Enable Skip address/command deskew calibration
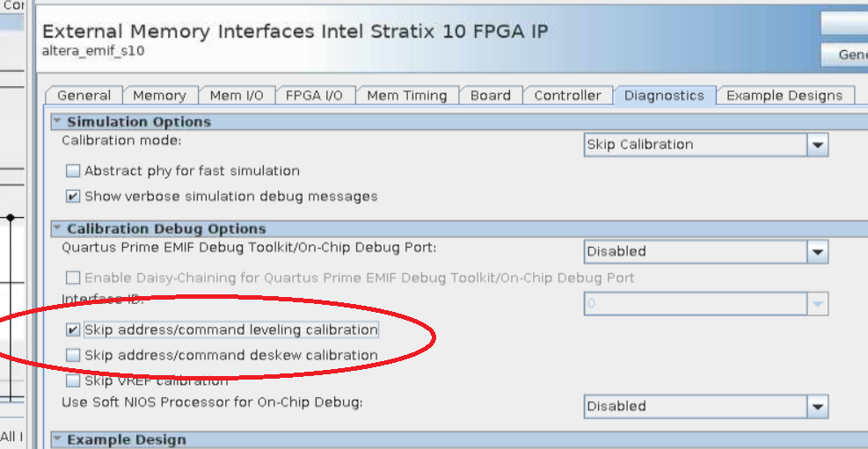 pos(74,356)
